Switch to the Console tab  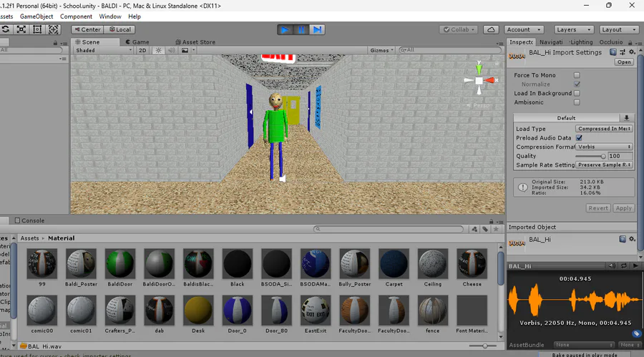point(29,220)
